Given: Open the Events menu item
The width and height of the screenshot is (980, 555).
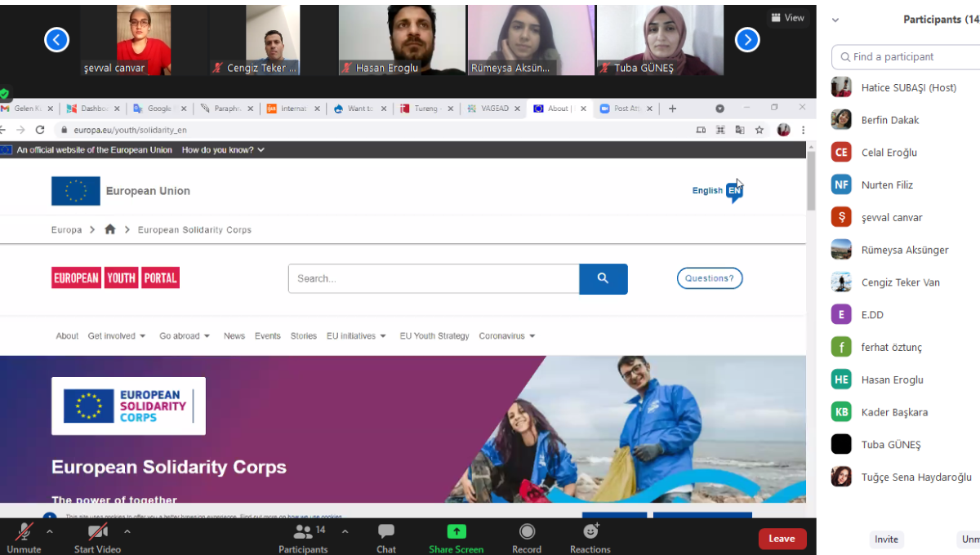Looking at the screenshot, I should coord(268,336).
